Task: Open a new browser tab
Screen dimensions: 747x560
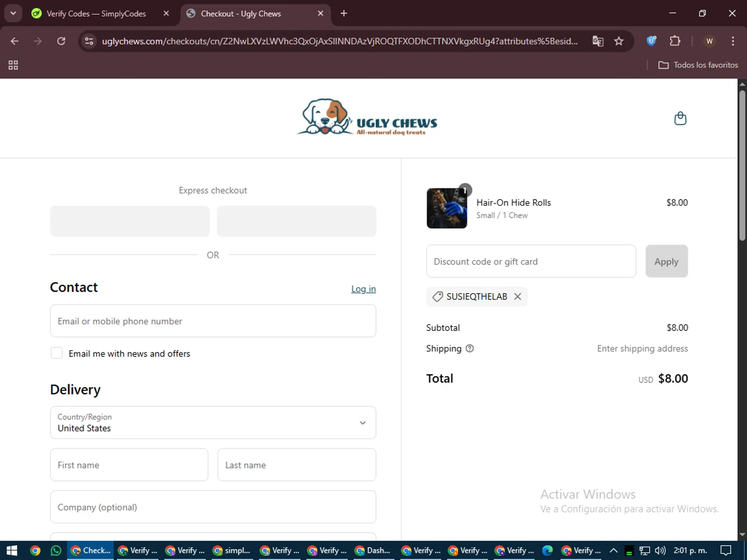Action: click(344, 13)
